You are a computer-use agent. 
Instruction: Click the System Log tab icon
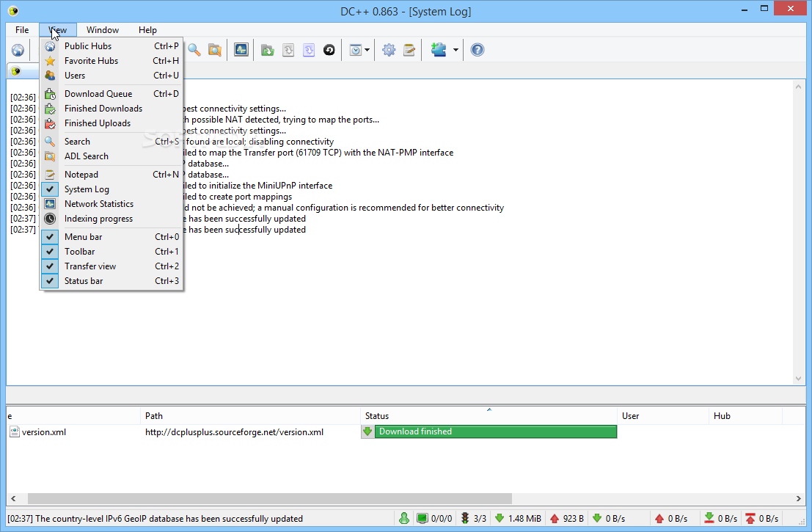click(15, 71)
